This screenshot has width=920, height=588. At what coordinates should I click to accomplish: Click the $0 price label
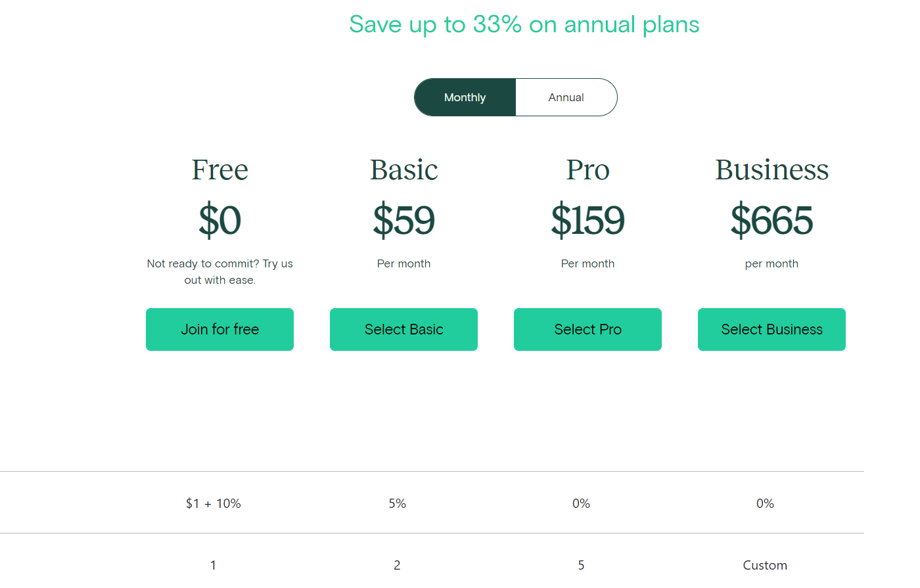click(219, 221)
